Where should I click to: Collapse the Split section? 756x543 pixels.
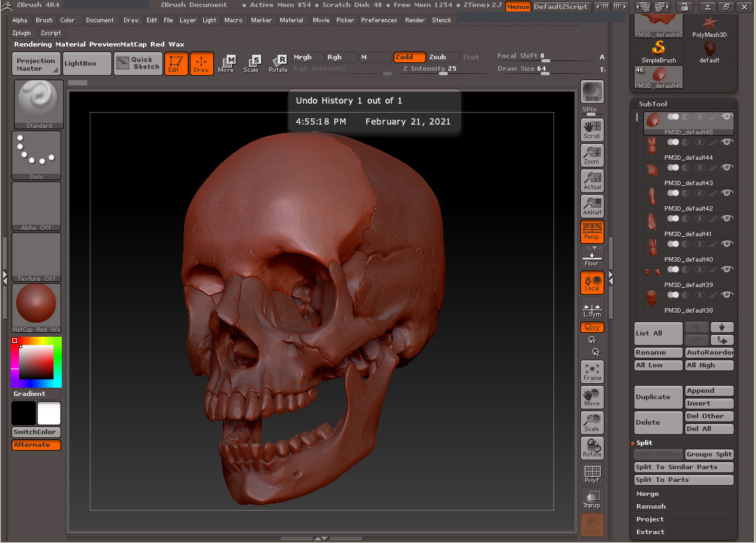pyautogui.click(x=644, y=442)
